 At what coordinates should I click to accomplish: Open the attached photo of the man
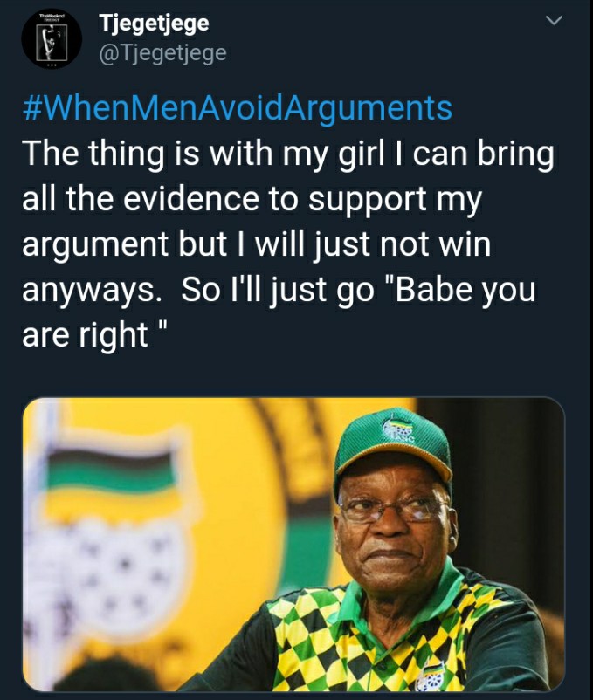coord(293,544)
